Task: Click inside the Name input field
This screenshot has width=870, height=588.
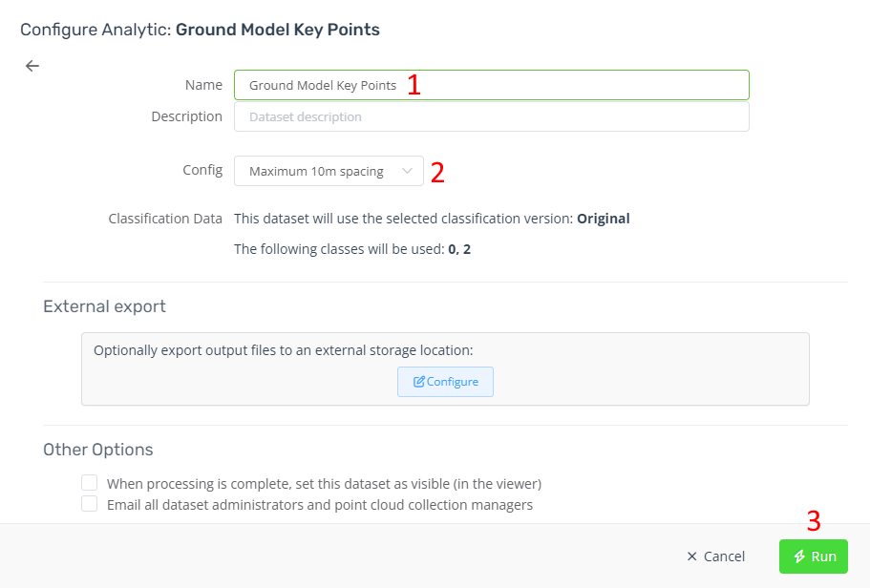Action: coord(491,84)
